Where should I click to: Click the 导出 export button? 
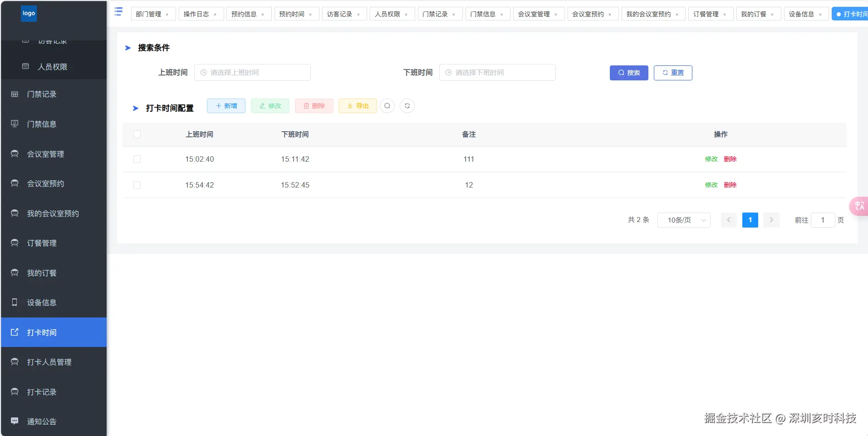pyautogui.click(x=358, y=106)
